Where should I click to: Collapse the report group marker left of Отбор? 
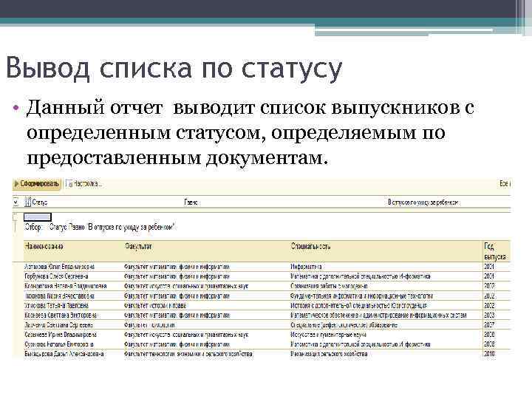(15, 216)
